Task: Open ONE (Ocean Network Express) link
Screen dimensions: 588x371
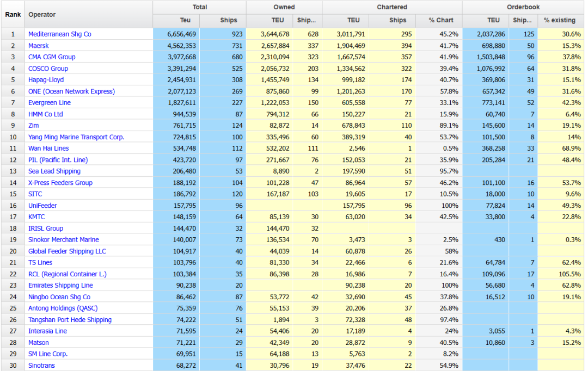Action: coord(71,91)
